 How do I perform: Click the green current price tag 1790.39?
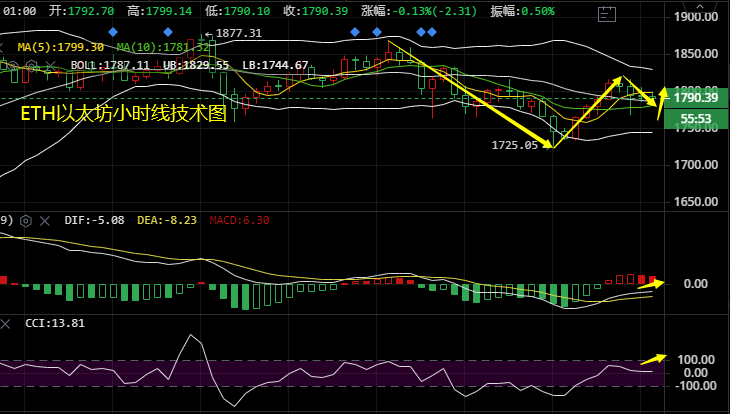pos(697,97)
